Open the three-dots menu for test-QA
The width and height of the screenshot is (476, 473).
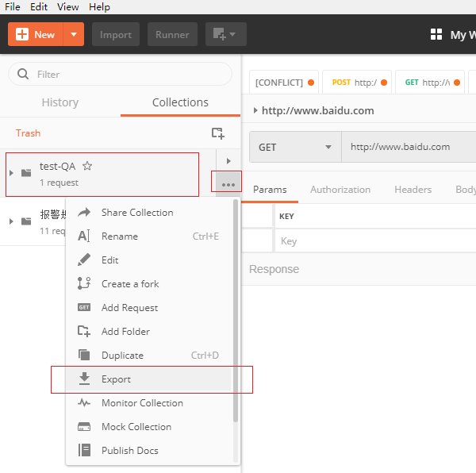click(x=228, y=185)
